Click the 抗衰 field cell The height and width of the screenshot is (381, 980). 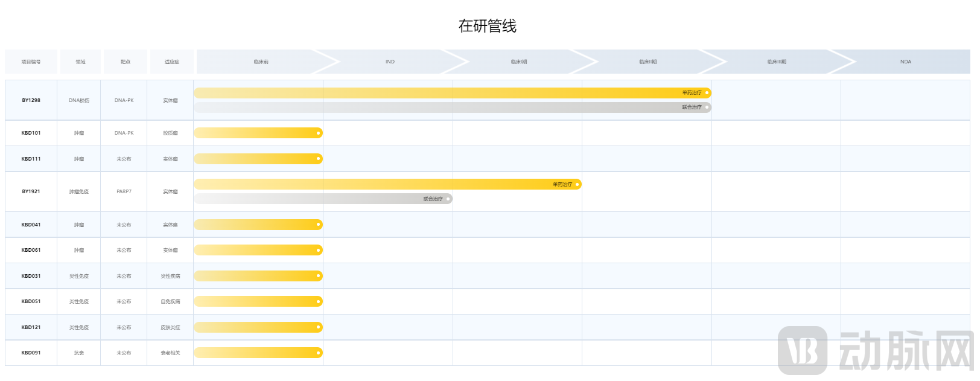[x=79, y=353]
